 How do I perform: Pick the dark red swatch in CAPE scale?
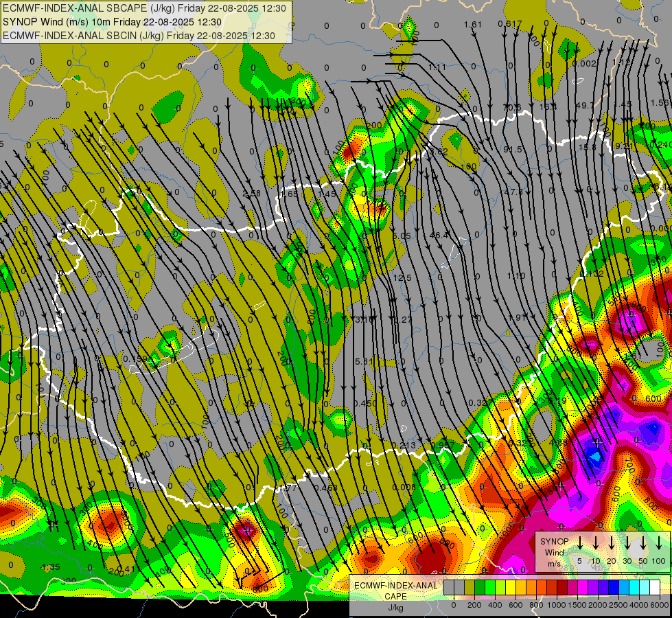click(x=562, y=587)
